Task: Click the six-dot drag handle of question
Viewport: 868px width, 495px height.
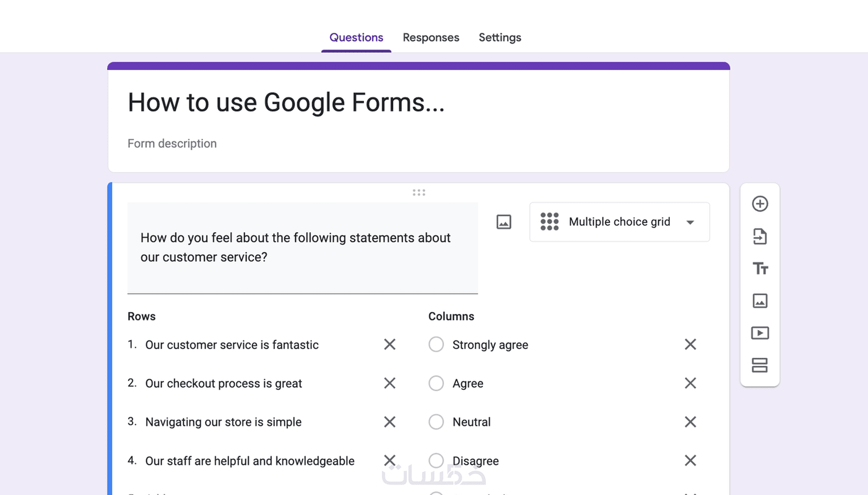Action: 419,192
